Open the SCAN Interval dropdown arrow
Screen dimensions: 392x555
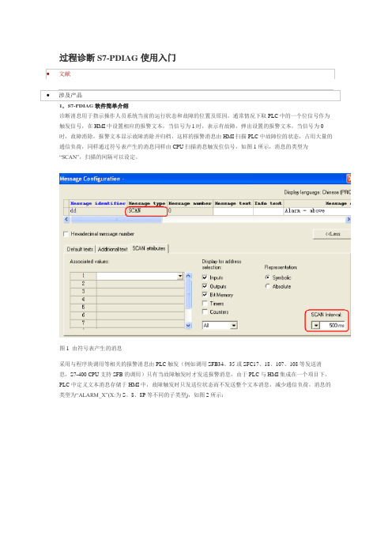(x=315, y=325)
